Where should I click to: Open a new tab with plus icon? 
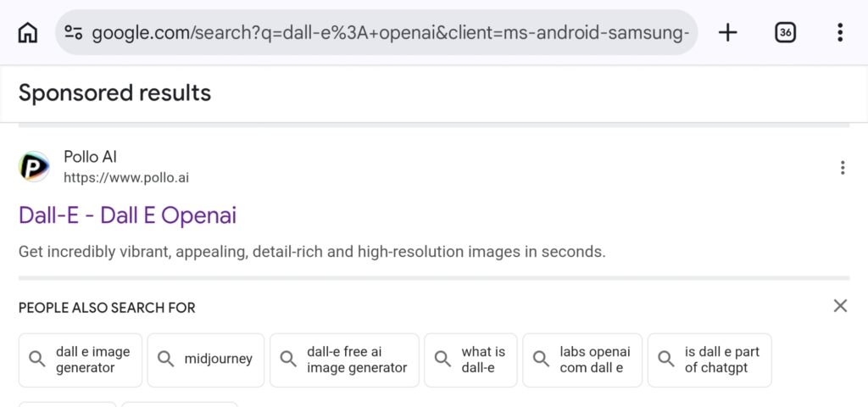point(727,33)
